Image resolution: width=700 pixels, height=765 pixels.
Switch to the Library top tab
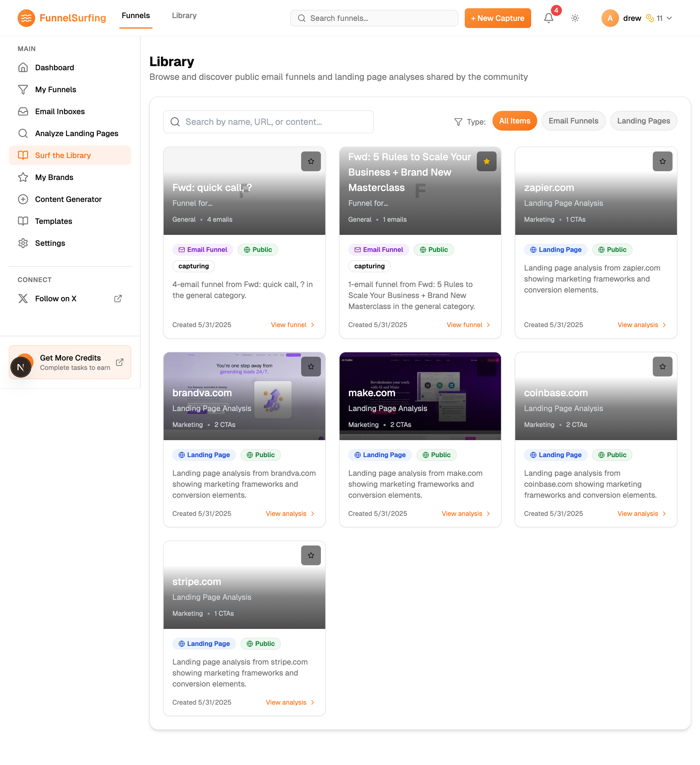pos(184,16)
